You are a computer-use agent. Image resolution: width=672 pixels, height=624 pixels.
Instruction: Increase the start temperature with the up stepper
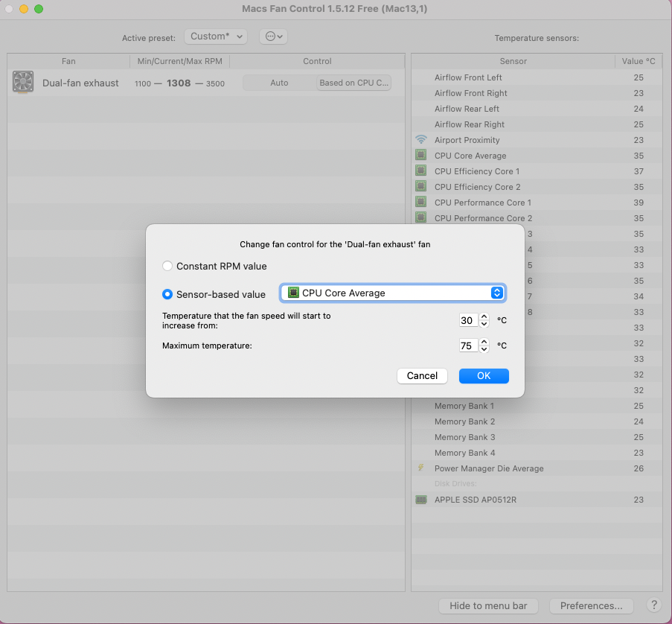pyautogui.click(x=484, y=316)
